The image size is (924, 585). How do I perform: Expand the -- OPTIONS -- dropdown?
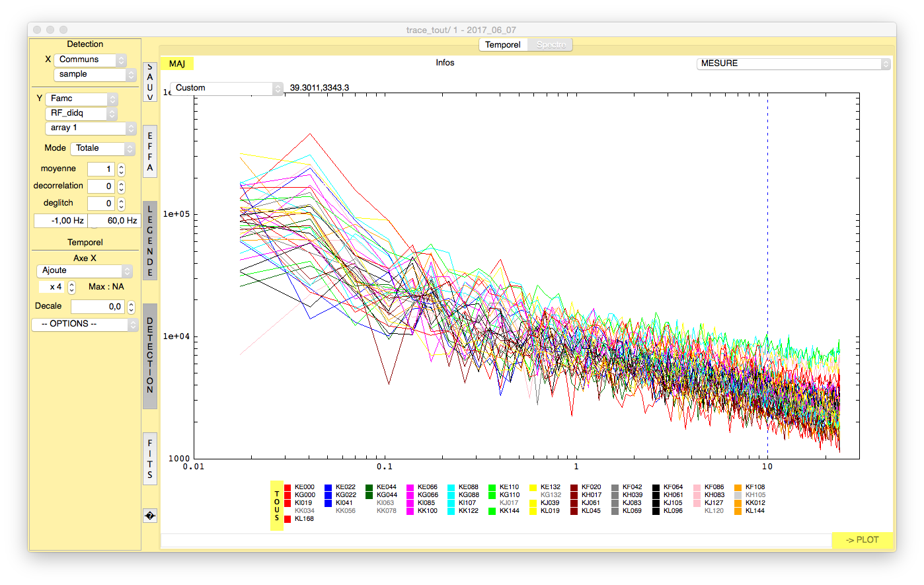[85, 324]
